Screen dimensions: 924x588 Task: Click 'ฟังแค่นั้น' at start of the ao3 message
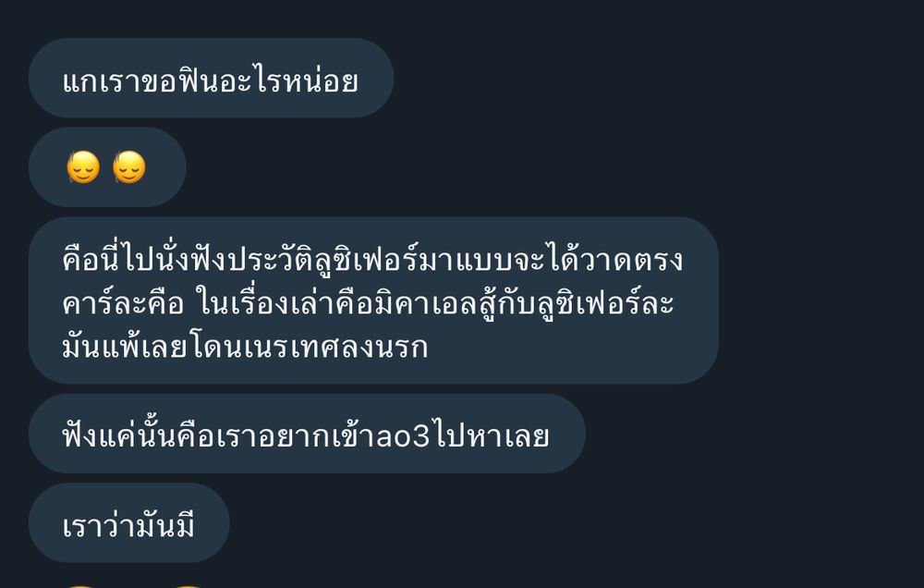point(119,436)
